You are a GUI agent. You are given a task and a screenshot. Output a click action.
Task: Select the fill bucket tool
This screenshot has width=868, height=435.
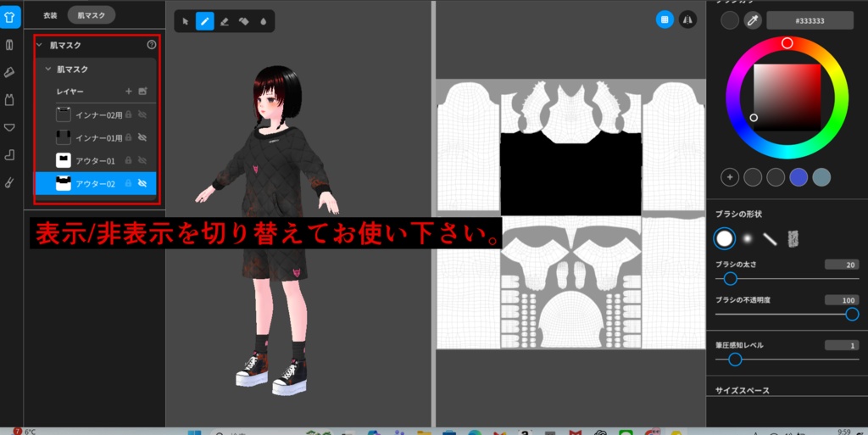point(243,21)
